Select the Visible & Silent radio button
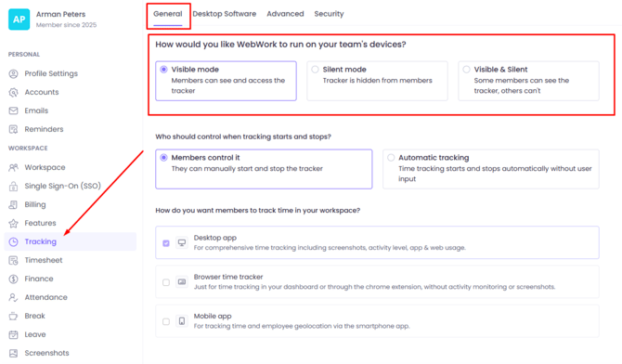Image resolution: width=622 pixels, height=364 pixels. [x=466, y=70]
